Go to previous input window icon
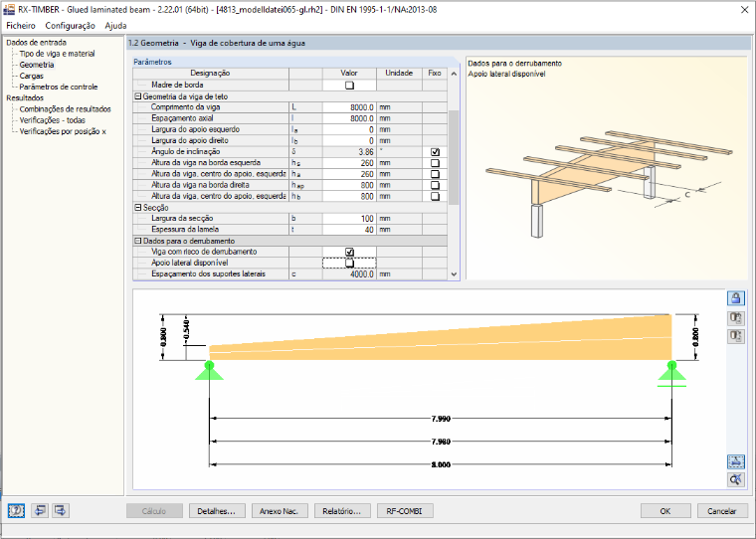The width and height of the screenshot is (756, 539). coord(40,510)
